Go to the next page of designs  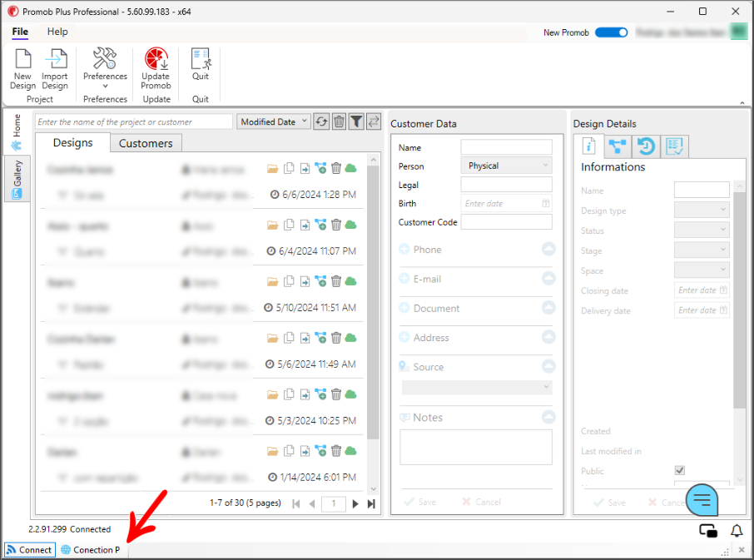(355, 503)
